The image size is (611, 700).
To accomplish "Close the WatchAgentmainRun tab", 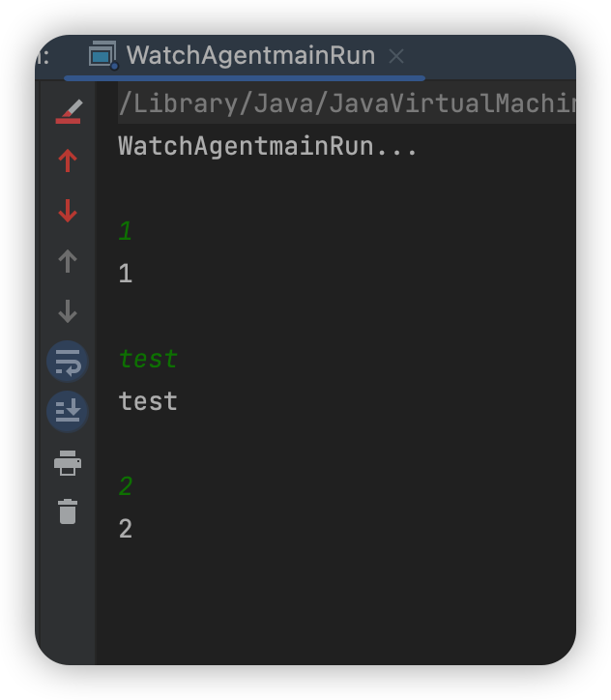I will coord(396,56).
